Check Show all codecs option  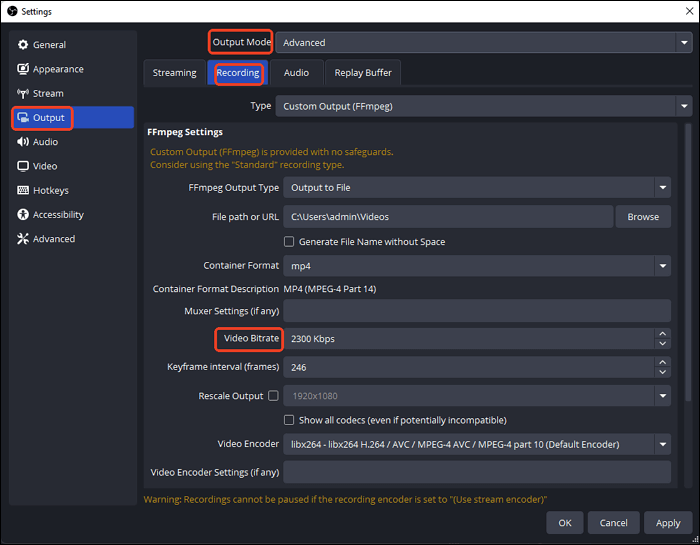[289, 420]
